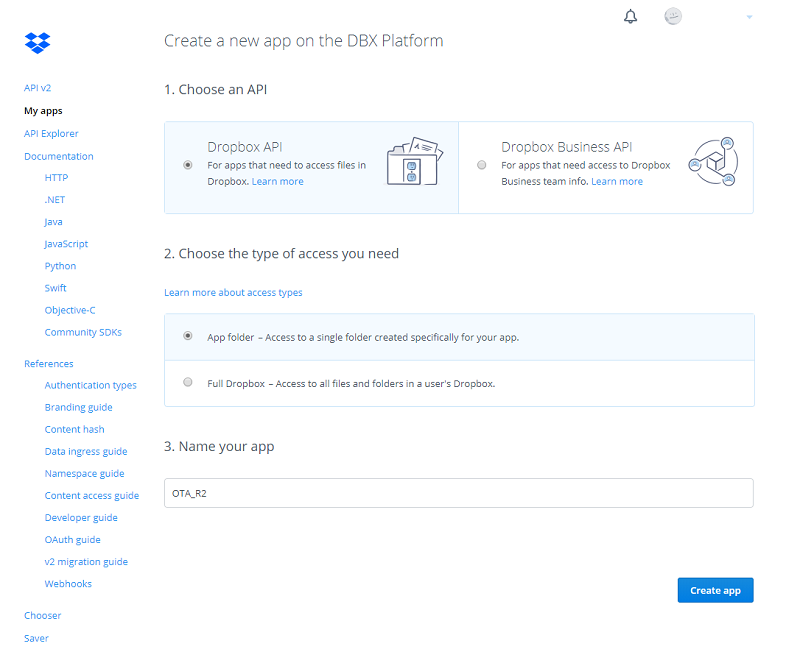Open References section
800x649 pixels.
[x=49, y=364]
